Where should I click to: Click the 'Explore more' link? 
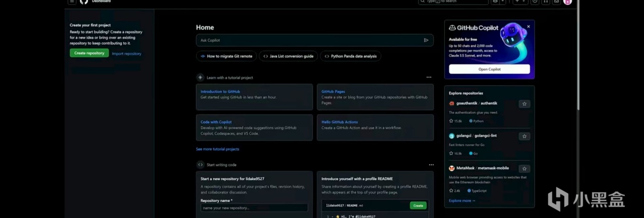click(x=462, y=201)
